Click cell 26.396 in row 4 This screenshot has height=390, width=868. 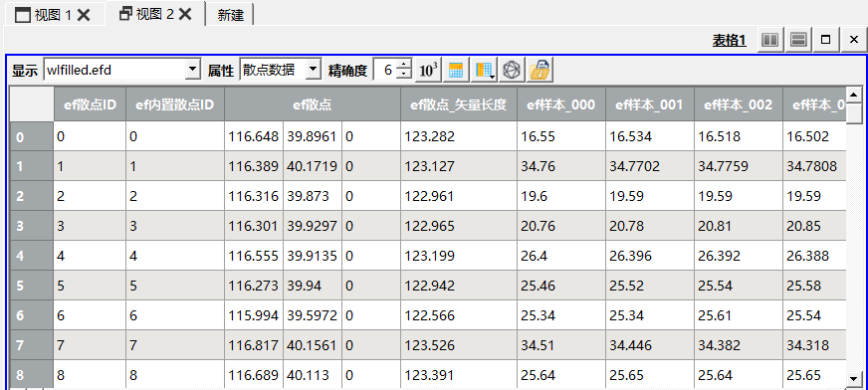click(x=650, y=256)
